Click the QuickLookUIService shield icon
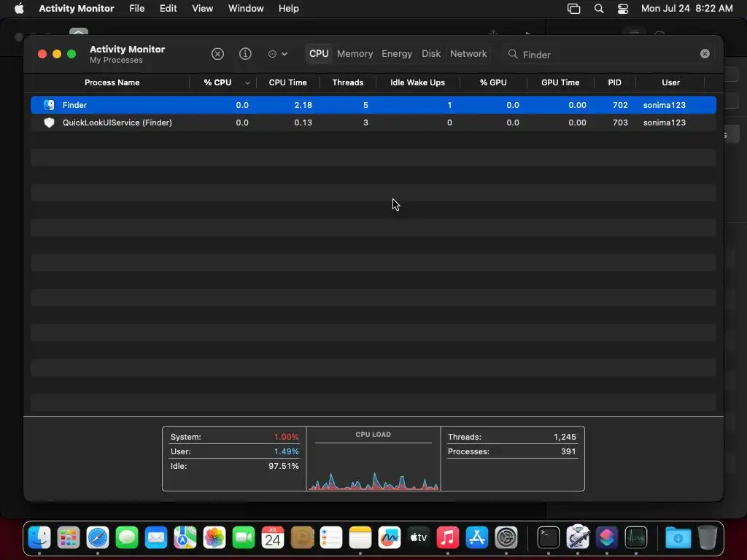This screenshot has height=560, width=747. coord(49,122)
